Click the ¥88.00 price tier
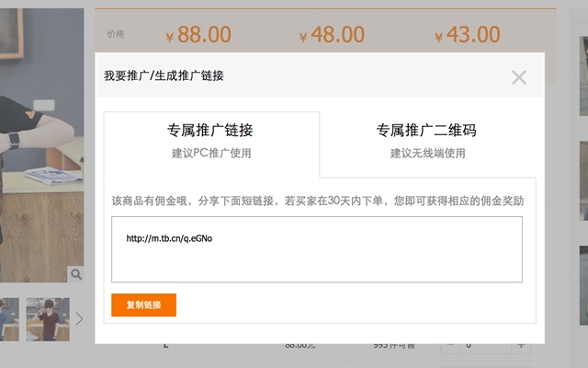This screenshot has height=368, width=588. 198,36
